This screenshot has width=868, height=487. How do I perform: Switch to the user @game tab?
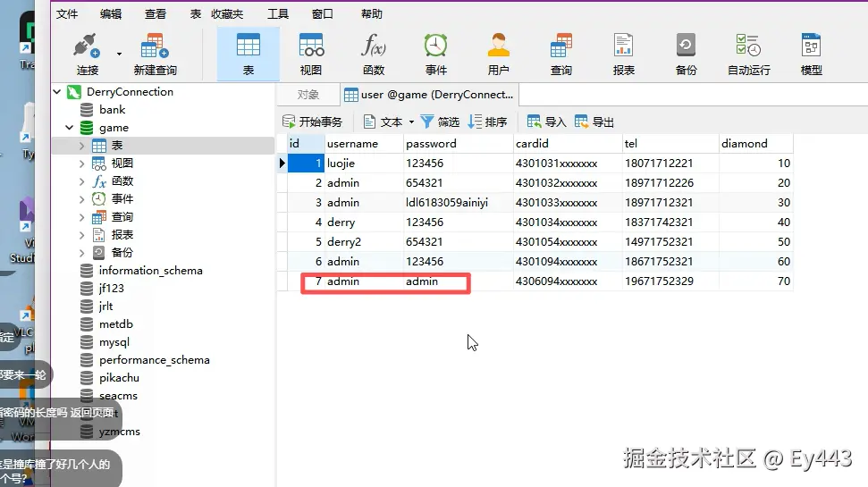point(429,95)
